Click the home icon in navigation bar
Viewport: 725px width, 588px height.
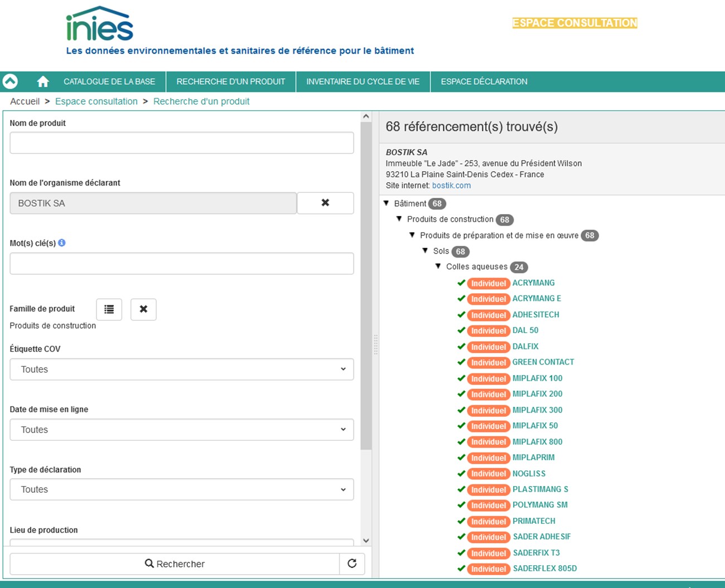click(x=43, y=82)
